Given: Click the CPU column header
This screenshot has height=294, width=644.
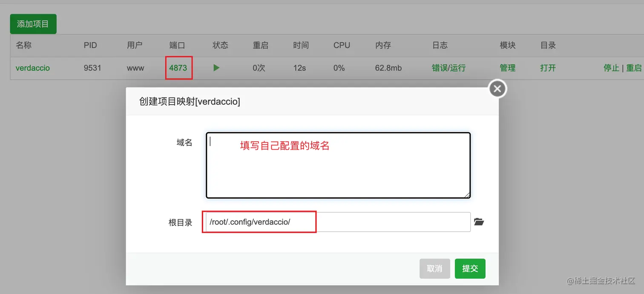Looking at the screenshot, I should coord(342,45).
